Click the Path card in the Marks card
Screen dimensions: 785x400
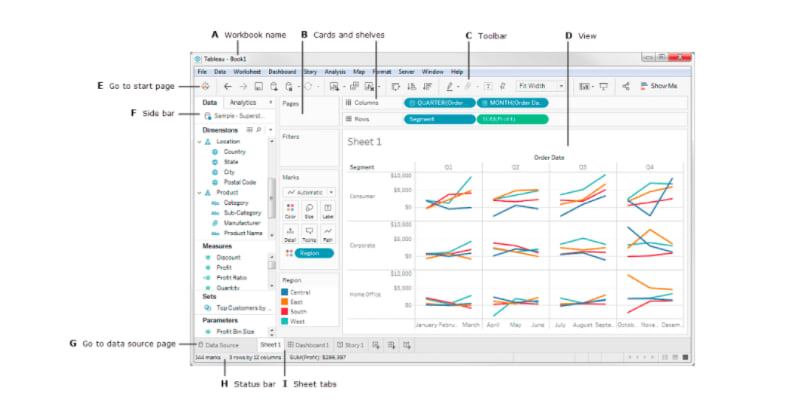(x=327, y=234)
